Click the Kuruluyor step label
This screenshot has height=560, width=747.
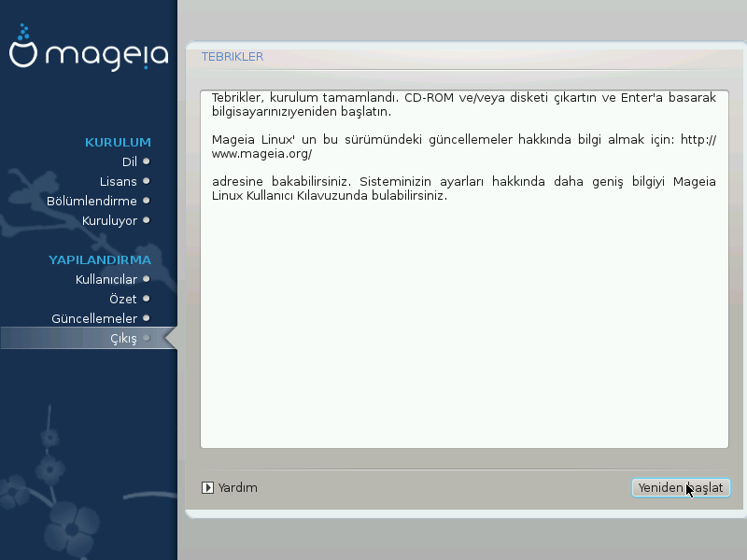(x=109, y=220)
